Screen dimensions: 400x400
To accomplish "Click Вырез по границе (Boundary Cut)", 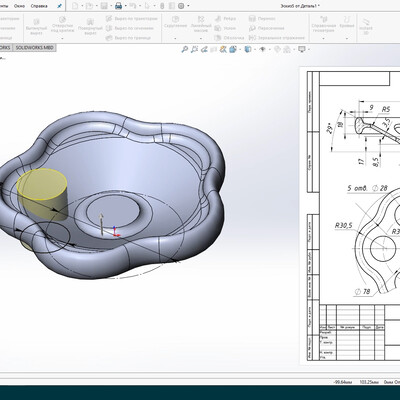I will coord(128,38).
